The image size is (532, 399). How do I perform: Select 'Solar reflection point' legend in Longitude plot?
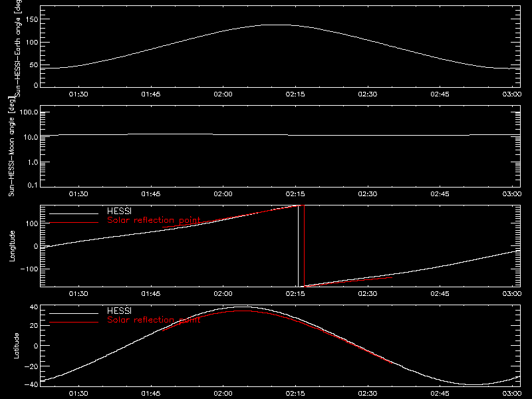[154, 220]
